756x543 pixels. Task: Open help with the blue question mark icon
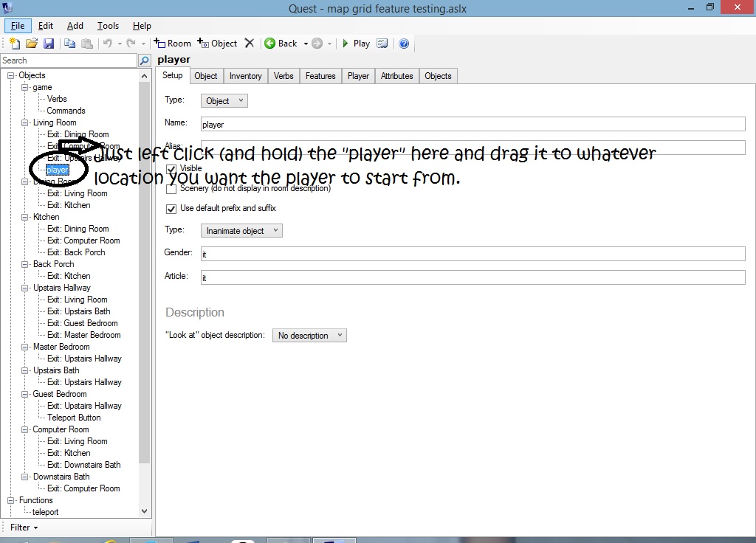[x=404, y=44]
